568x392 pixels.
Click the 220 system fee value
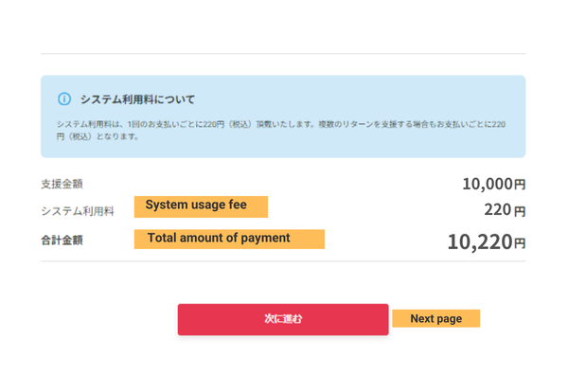tap(496, 211)
